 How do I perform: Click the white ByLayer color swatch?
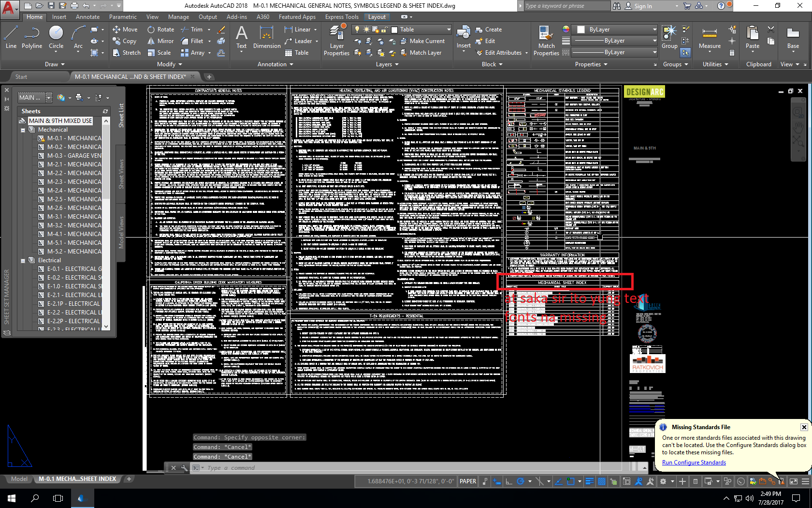click(x=581, y=30)
